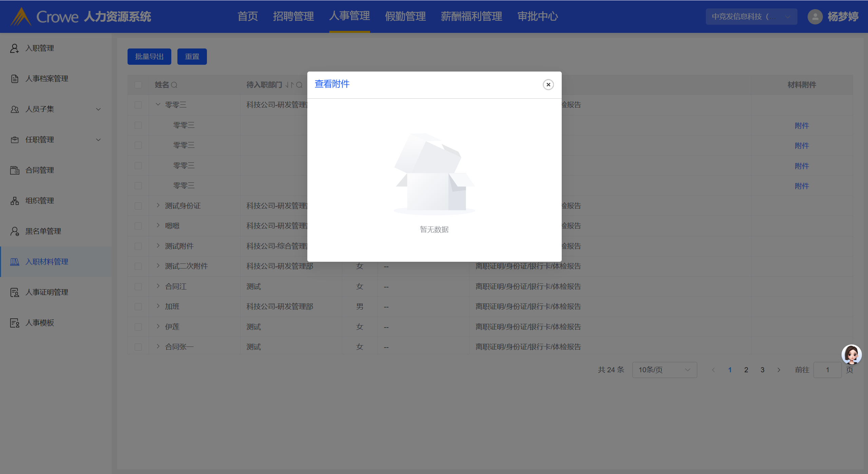868x474 pixels.
Task: Click the search icon beside 姓名 header
Action: tap(174, 85)
